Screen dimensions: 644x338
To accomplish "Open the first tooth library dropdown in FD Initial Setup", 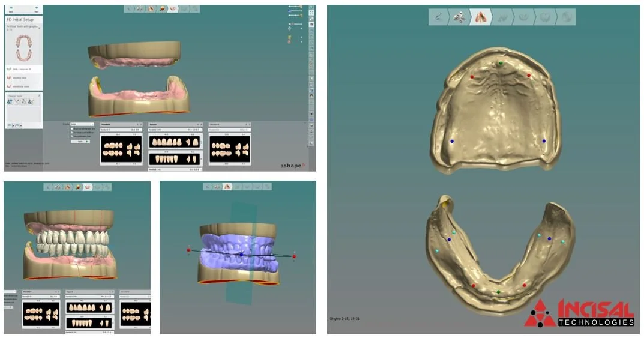I will click(121, 130).
